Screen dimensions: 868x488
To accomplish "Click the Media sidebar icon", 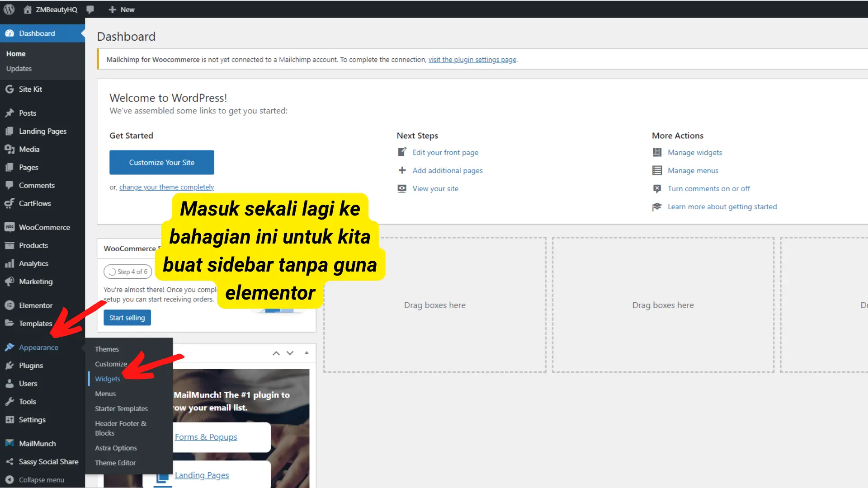I will click(x=9, y=149).
